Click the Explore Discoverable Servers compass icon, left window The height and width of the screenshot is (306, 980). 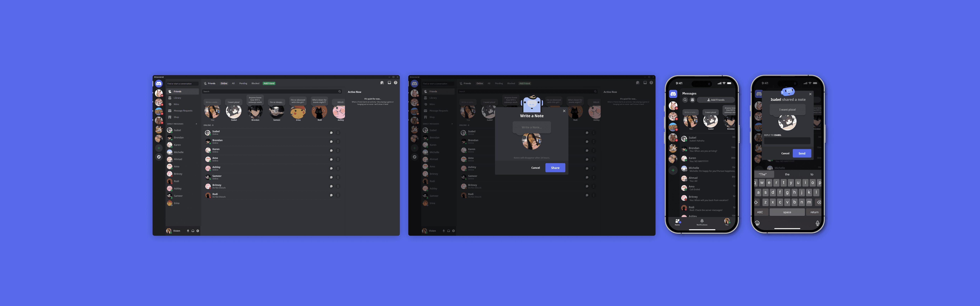coord(159,157)
